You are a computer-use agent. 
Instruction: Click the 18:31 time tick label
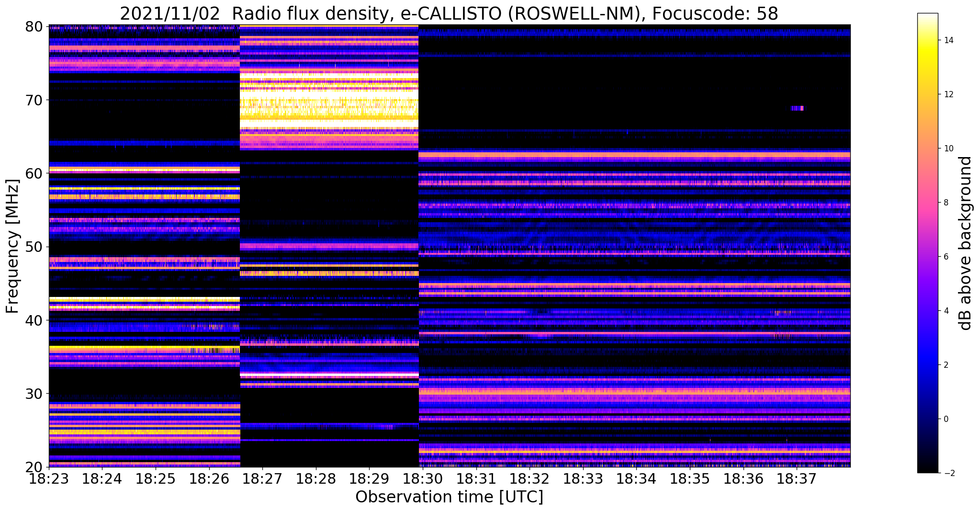(x=476, y=478)
